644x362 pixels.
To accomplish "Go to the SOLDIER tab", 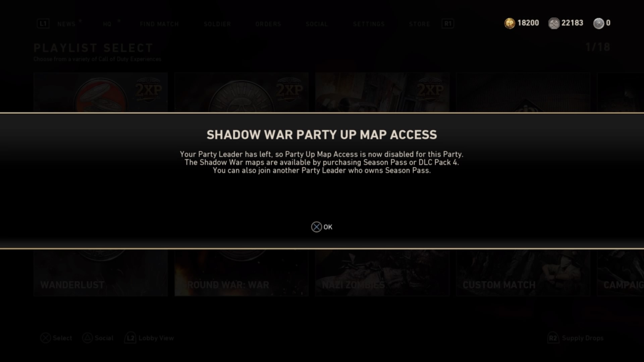I will [x=217, y=24].
